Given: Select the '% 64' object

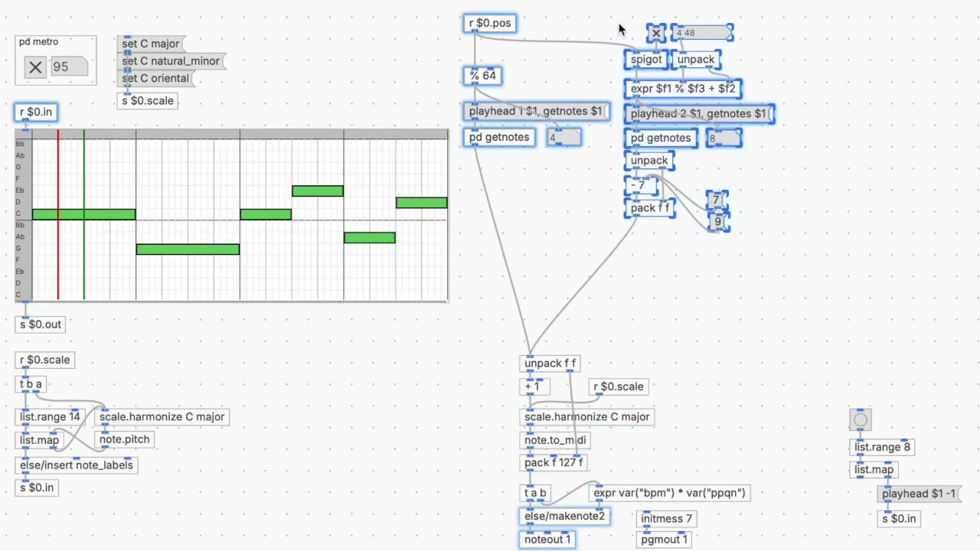Looking at the screenshot, I should point(483,76).
